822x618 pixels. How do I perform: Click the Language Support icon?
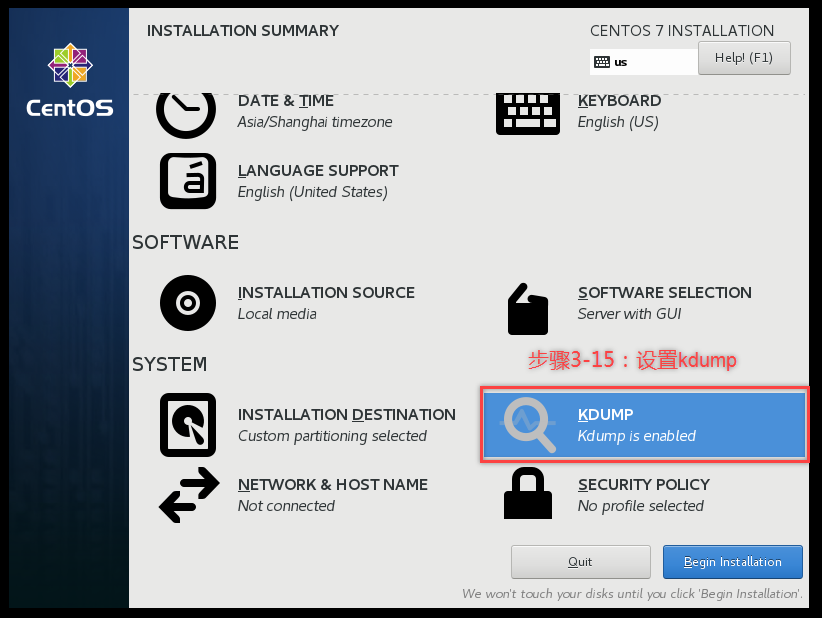coord(188,181)
